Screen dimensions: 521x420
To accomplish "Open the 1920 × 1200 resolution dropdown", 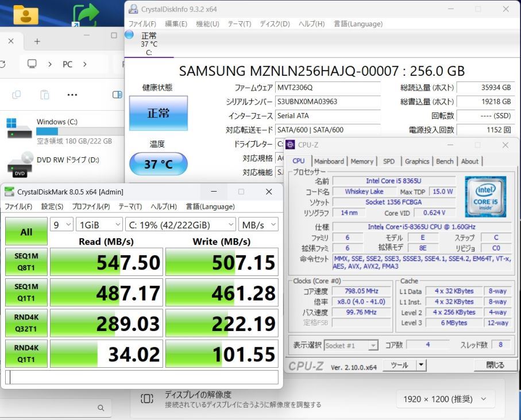I will (445, 399).
